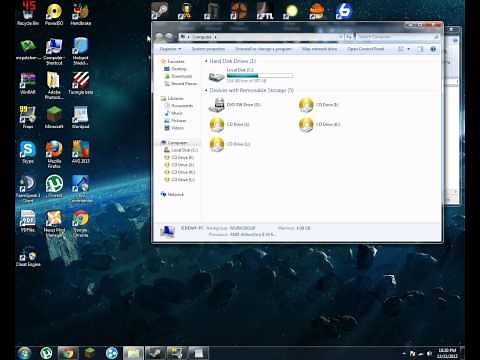
Task: Open the taskbar clock and date
Action: [447, 353]
